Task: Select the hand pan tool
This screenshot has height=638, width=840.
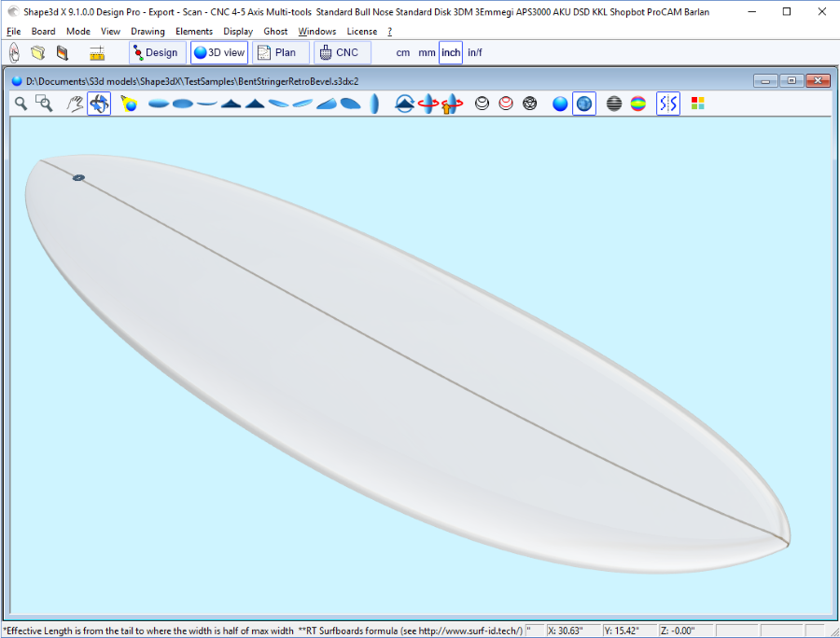Action: 75,104
